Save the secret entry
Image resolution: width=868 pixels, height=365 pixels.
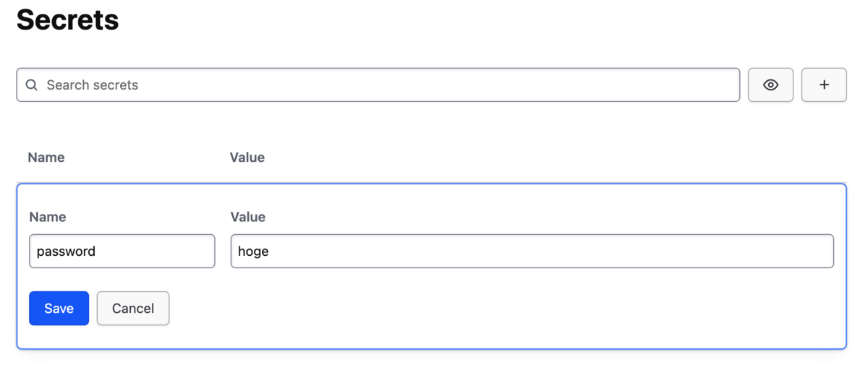point(59,309)
